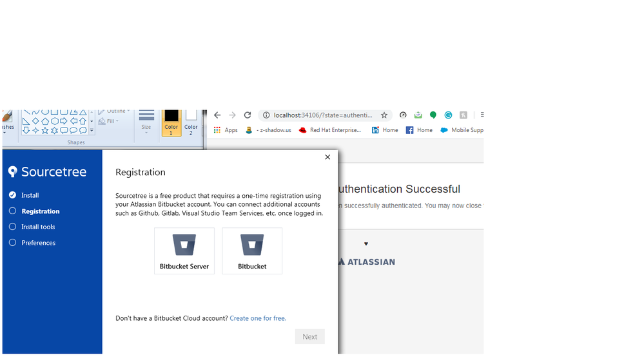Viewport: 644px width, 362px height.
Task: Click the Next button
Action: point(309,336)
